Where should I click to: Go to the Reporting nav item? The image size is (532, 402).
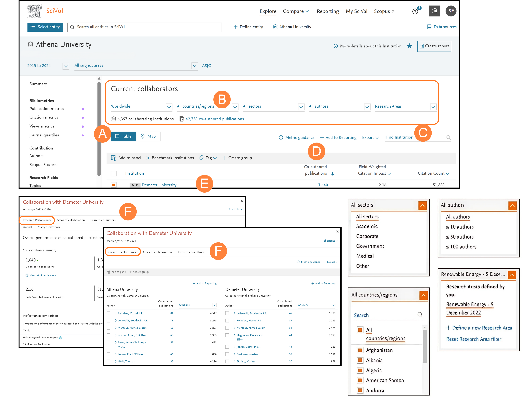tap(328, 11)
